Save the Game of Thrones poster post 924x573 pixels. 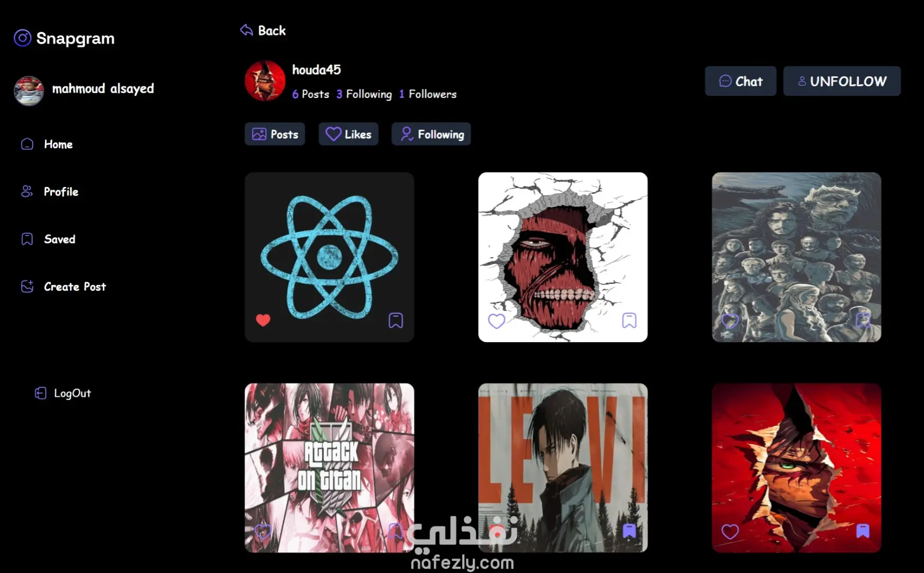tap(863, 320)
